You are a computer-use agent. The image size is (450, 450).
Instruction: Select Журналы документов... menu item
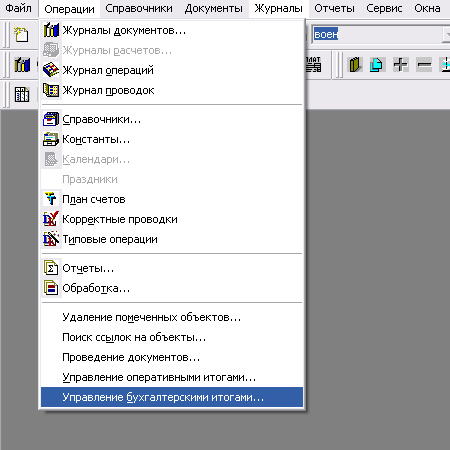coord(172,30)
